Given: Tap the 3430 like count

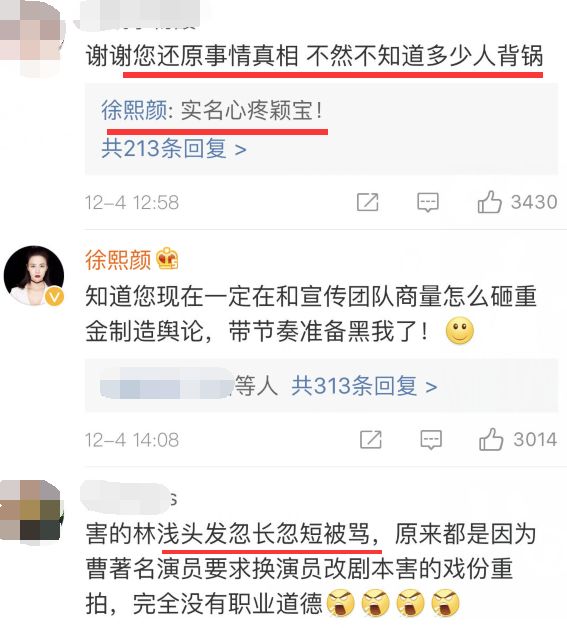Looking at the screenshot, I should [534, 202].
